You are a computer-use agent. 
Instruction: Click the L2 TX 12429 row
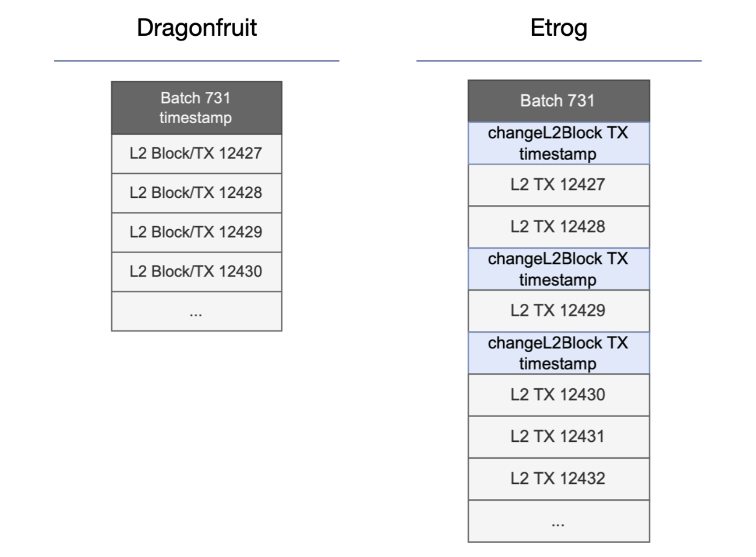coord(558,311)
